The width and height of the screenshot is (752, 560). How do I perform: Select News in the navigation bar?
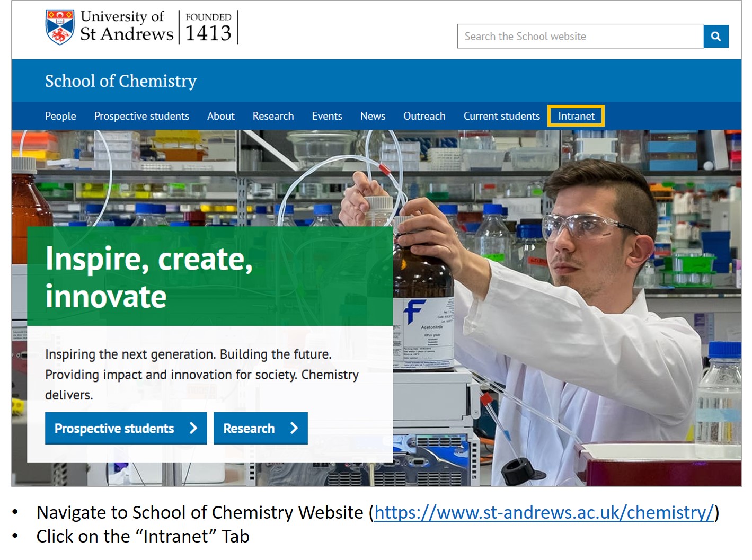[373, 115]
